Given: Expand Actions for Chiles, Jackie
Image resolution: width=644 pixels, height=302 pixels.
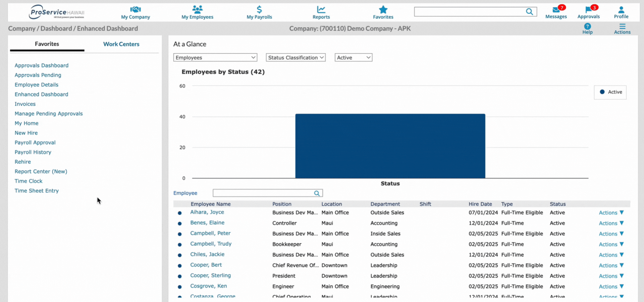Looking at the screenshot, I should pos(611,255).
